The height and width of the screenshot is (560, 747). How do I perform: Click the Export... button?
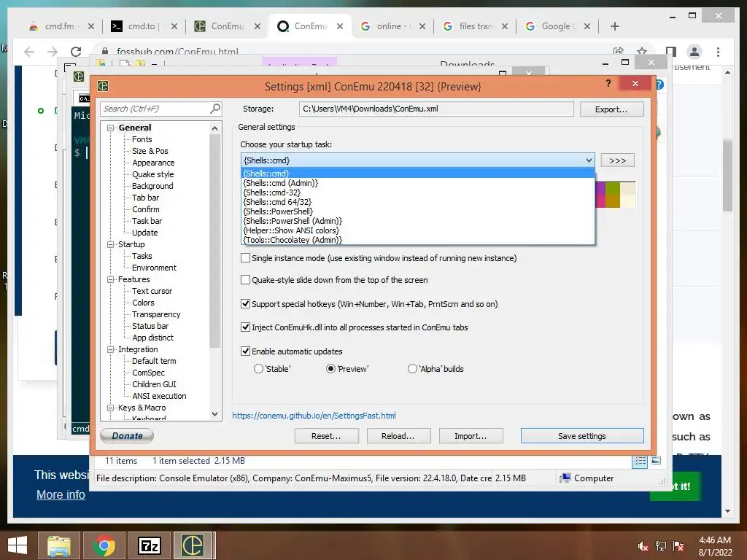[611, 109]
